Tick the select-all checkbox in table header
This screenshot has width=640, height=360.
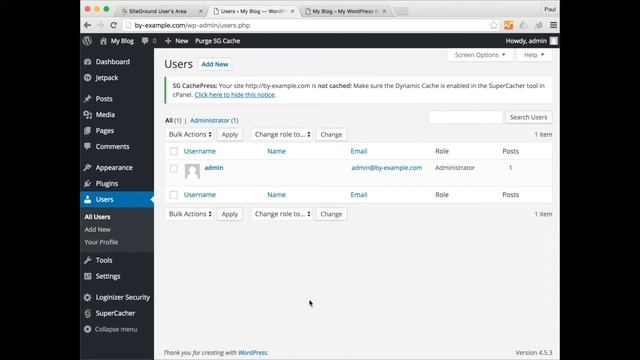click(x=173, y=151)
